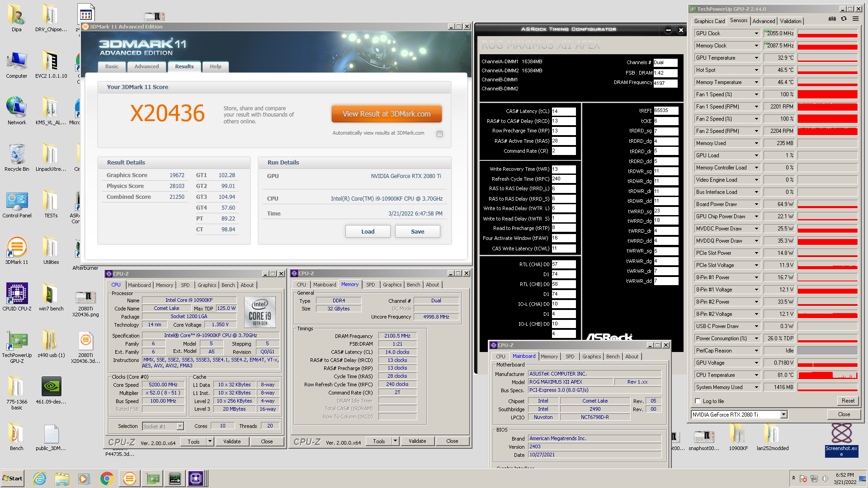Open the Control Panel desktop icon
The height and width of the screenshot is (488, 868).
pos(17,204)
